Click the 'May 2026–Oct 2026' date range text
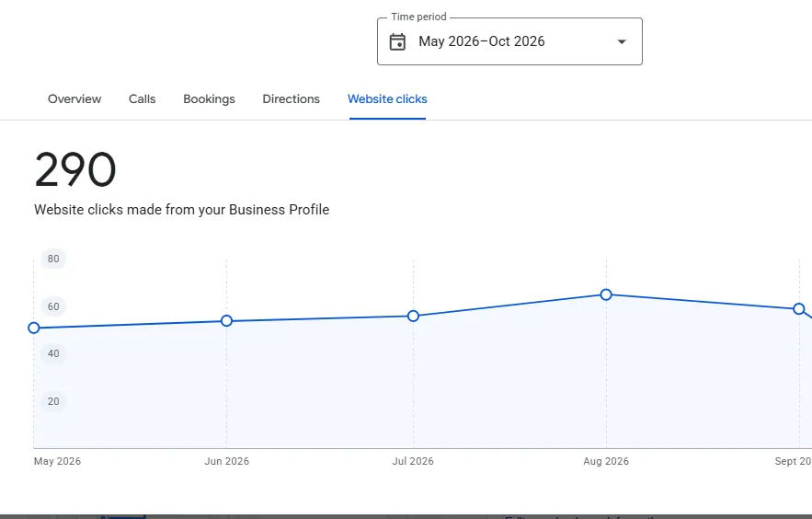The height and width of the screenshot is (519, 812). (x=482, y=41)
